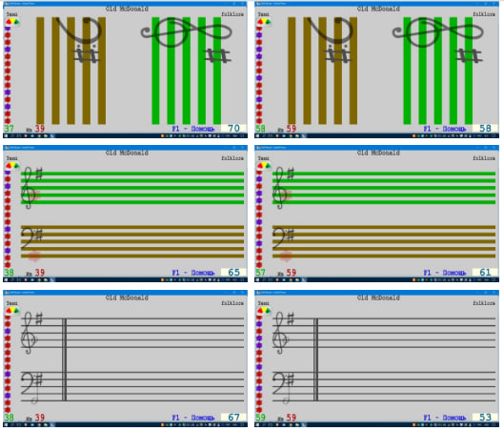Open the 'F1 - Помощь' help link beside counter 61
The height and width of the screenshot is (431, 504).
tap(444, 273)
